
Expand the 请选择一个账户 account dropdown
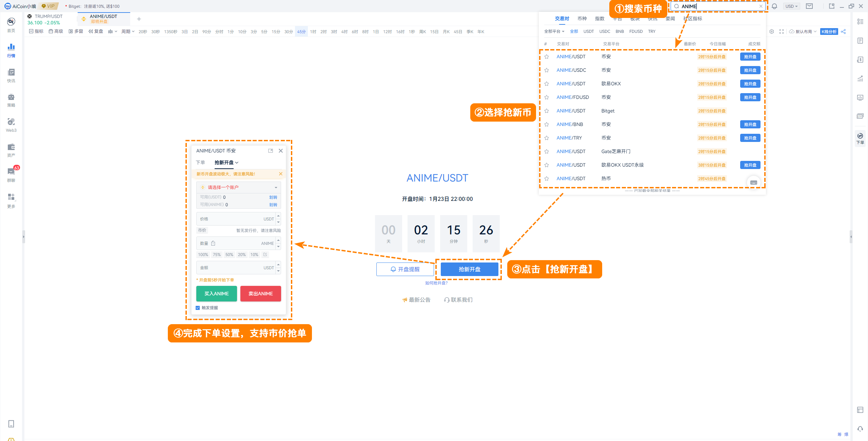pos(239,187)
